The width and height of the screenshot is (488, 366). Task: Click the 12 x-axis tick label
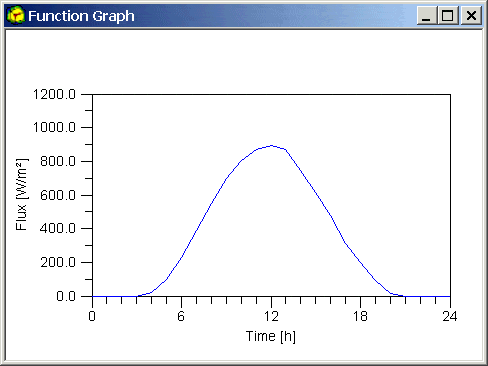pos(271,316)
